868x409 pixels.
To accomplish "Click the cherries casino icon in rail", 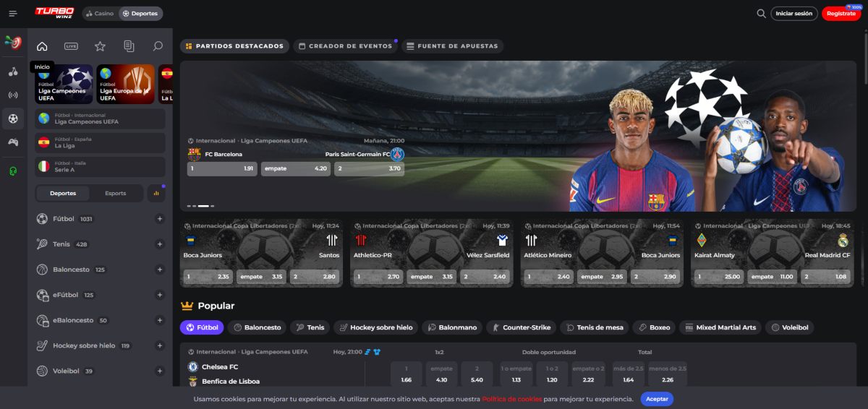I will point(13,72).
